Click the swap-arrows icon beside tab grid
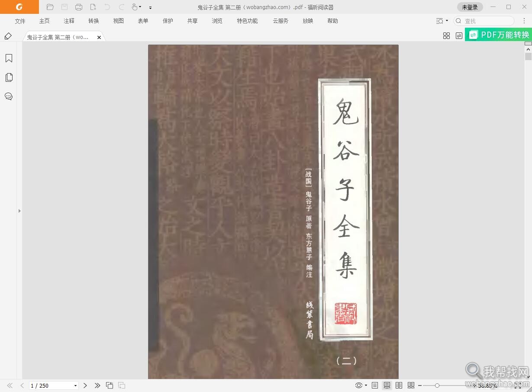532x392 pixels. pos(459,36)
